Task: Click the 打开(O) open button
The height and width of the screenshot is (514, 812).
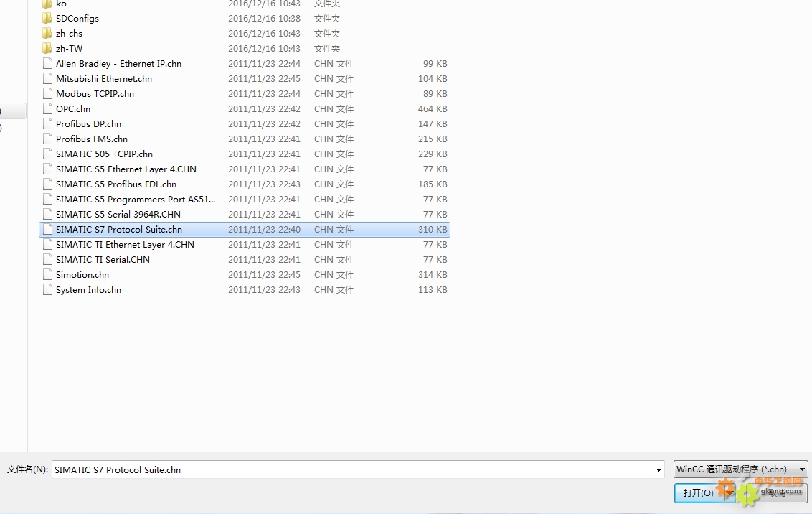Action: [x=699, y=492]
